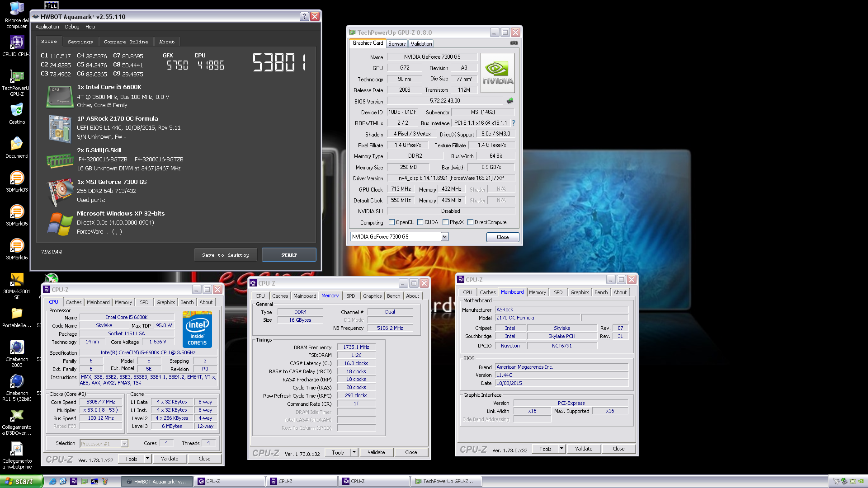Click the Aquamark total score 53801
Viewport: 868px width, 488px height.
coord(279,62)
